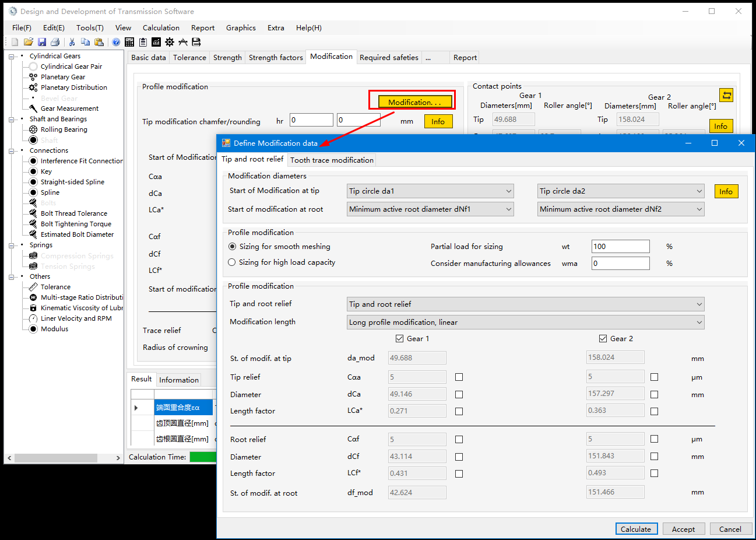Viewport: 756px width, 540px height.
Task: Open the Graphics menu
Action: [x=241, y=28]
